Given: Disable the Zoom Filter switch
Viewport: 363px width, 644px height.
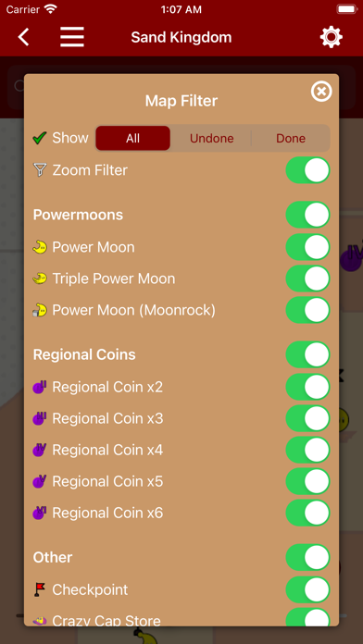Looking at the screenshot, I should [308, 170].
